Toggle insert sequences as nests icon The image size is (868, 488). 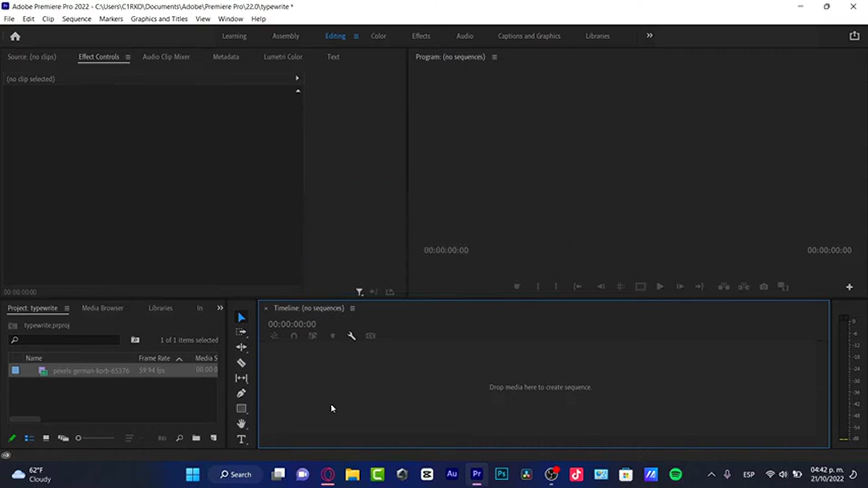tap(274, 336)
